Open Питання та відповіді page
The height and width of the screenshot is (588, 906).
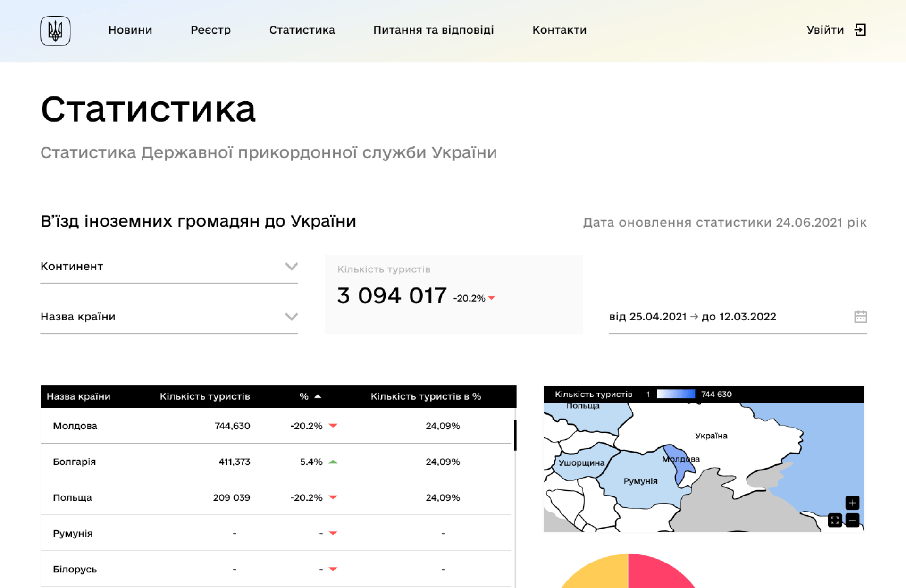point(433,30)
